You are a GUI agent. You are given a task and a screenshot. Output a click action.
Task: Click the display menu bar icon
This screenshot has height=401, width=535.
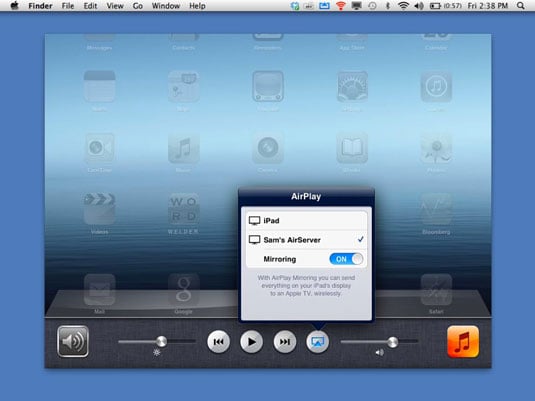pos(357,6)
